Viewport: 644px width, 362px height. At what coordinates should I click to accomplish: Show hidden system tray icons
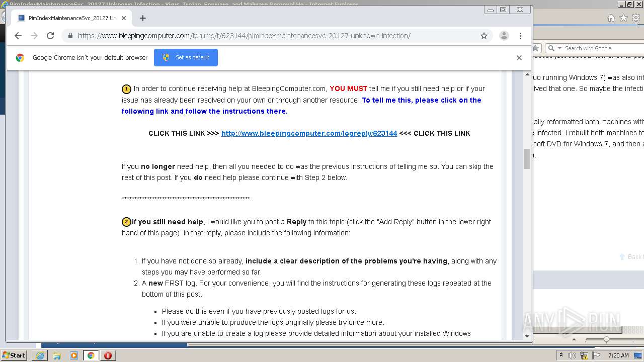point(561,355)
